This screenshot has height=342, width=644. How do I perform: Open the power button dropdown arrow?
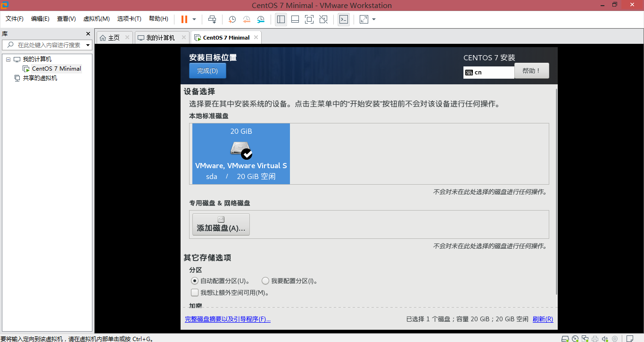tap(194, 19)
